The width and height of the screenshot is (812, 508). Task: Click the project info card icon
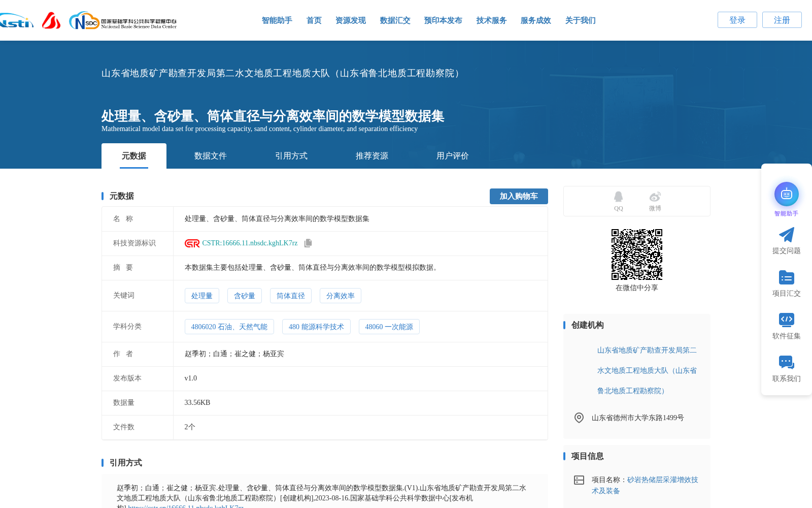pyautogui.click(x=579, y=480)
